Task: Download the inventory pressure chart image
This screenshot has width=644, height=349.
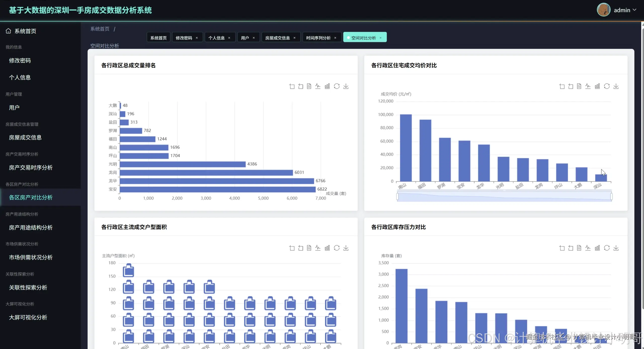Action: 616,248
